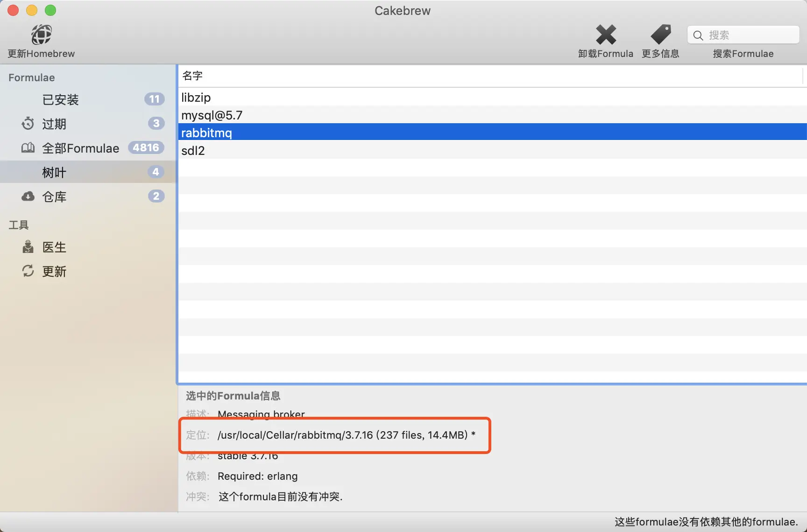This screenshot has width=807, height=532.
Task: Select 已安装 installed formulae list
Action: pos(88,99)
